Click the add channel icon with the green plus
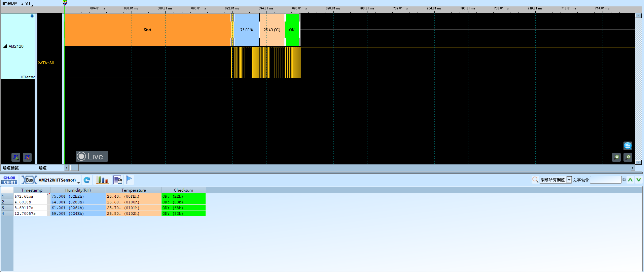The width and height of the screenshot is (644, 272). (x=16, y=157)
